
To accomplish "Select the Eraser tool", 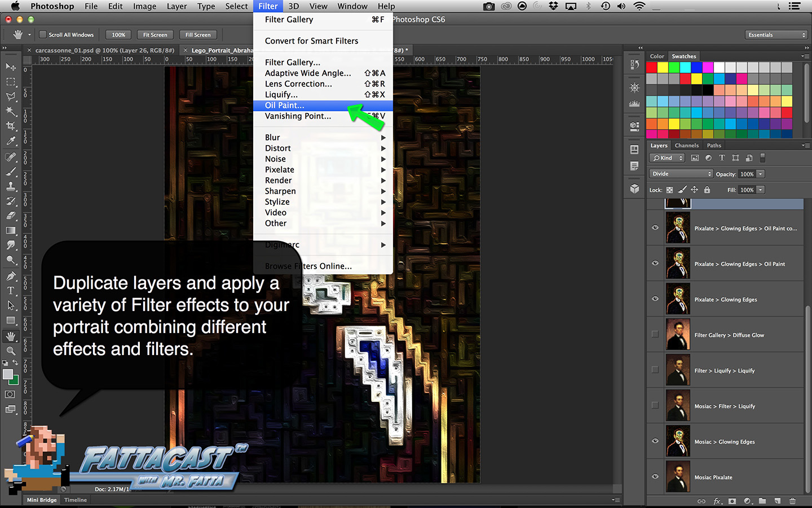I will click(11, 216).
